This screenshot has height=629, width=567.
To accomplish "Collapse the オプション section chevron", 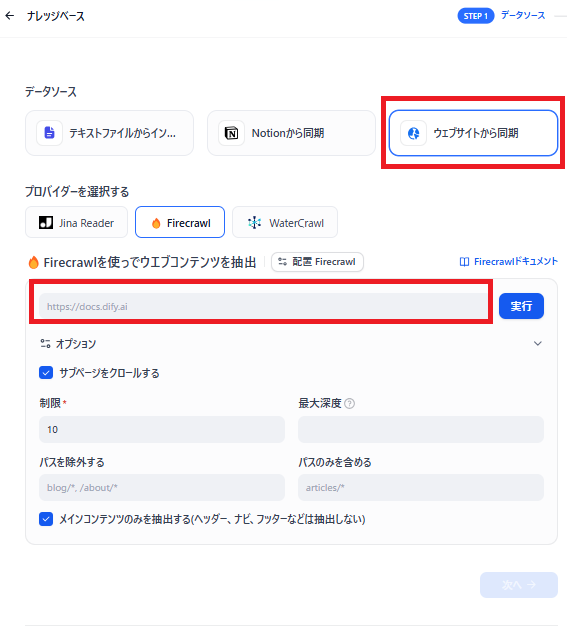I will [x=538, y=343].
